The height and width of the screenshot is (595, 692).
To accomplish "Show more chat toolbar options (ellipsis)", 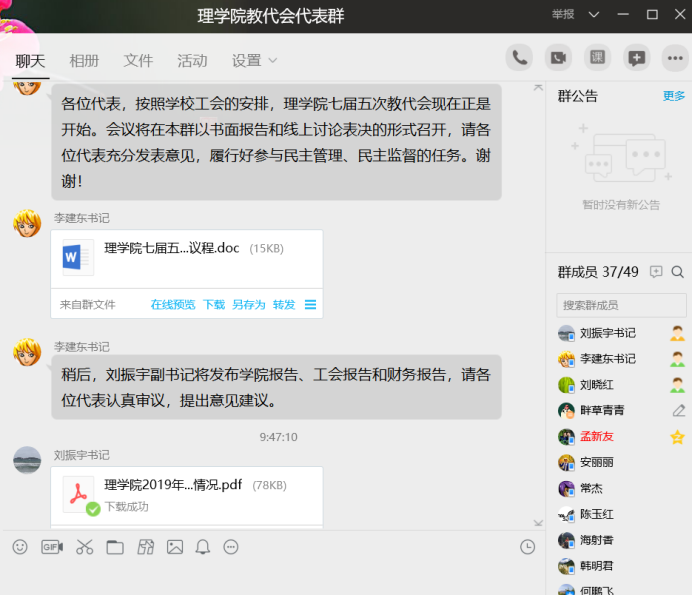I will (231, 547).
